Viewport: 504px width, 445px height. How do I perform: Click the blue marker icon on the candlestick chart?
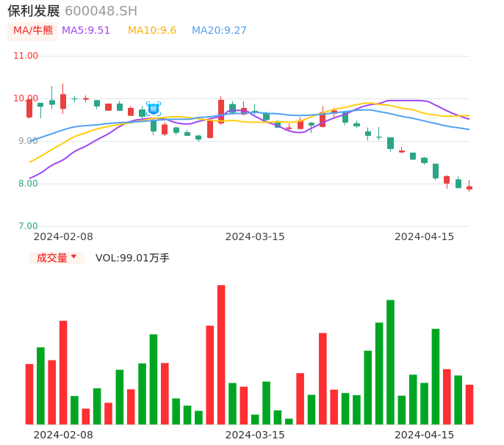[x=154, y=109]
